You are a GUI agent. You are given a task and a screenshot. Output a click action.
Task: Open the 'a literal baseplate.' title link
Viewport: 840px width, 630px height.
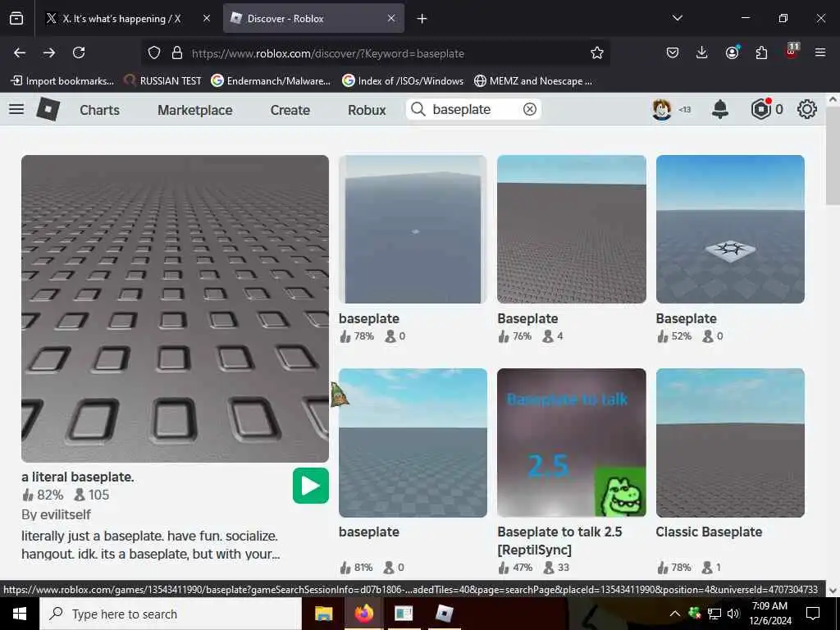coord(78,477)
